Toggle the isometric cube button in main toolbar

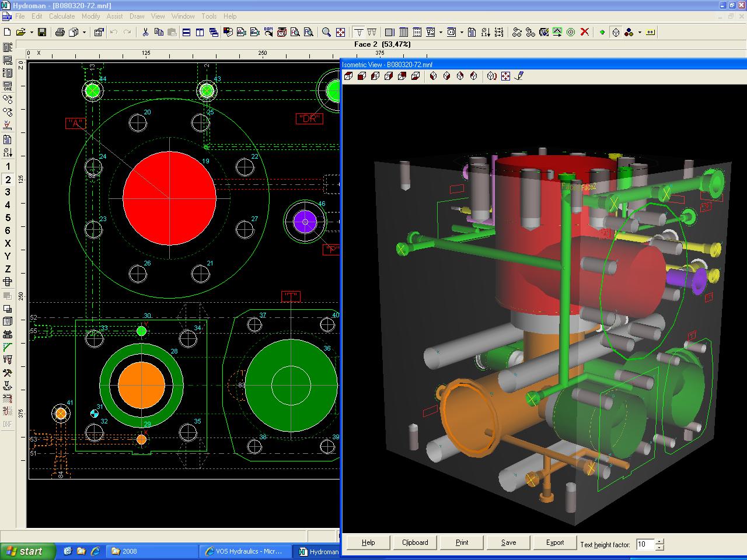pyautogui.click(x=615, y=32)
